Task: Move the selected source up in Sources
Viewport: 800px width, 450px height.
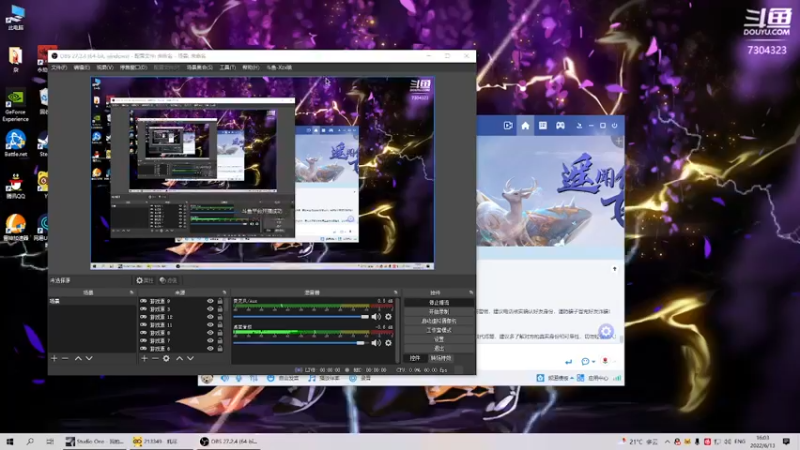Action: coord(180,358)
